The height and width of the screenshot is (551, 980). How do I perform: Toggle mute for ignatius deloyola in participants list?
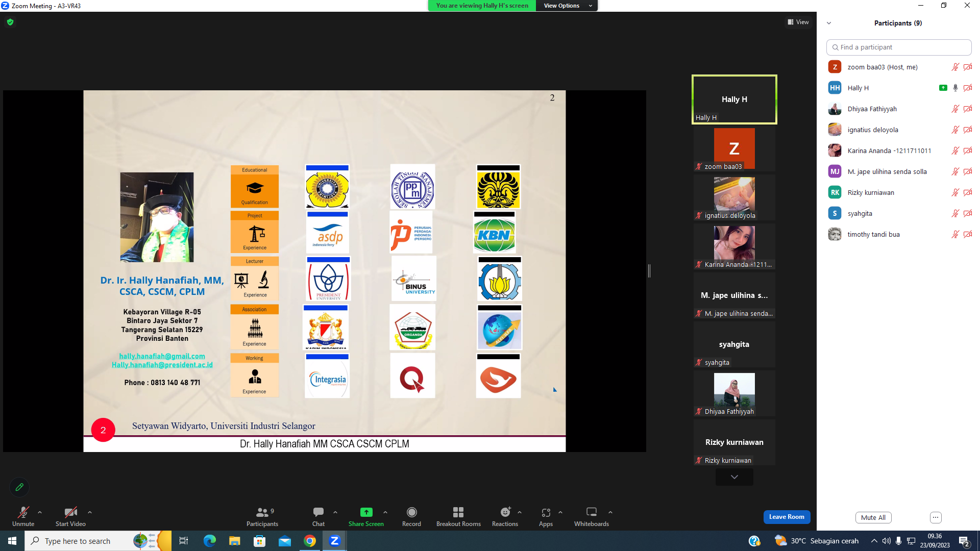[955, 130]
